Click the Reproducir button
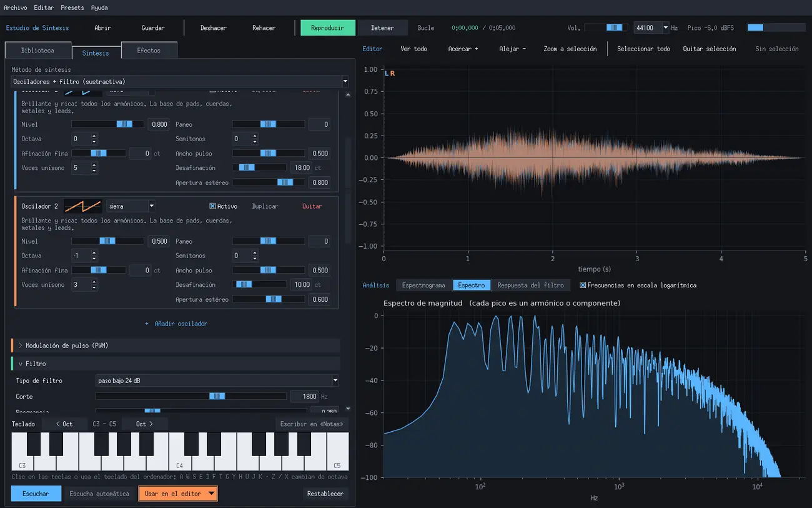Image resolution: width=812 pixels, height=508 pixels. [328, 28]
